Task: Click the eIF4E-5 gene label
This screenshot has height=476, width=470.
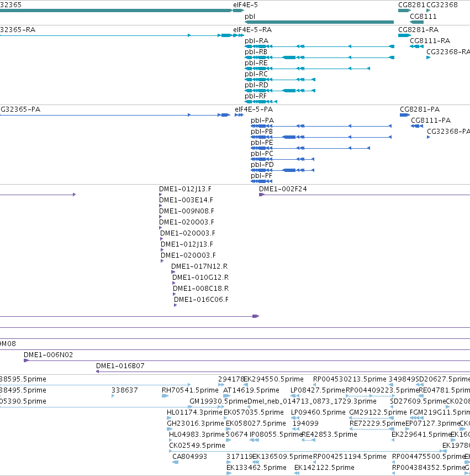Action: tap(245, 5)
